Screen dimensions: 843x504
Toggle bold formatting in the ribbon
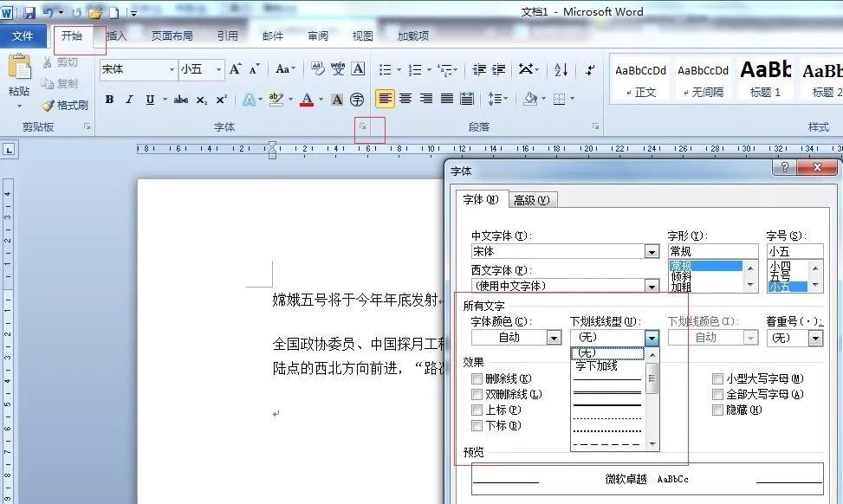pos(109,100)
